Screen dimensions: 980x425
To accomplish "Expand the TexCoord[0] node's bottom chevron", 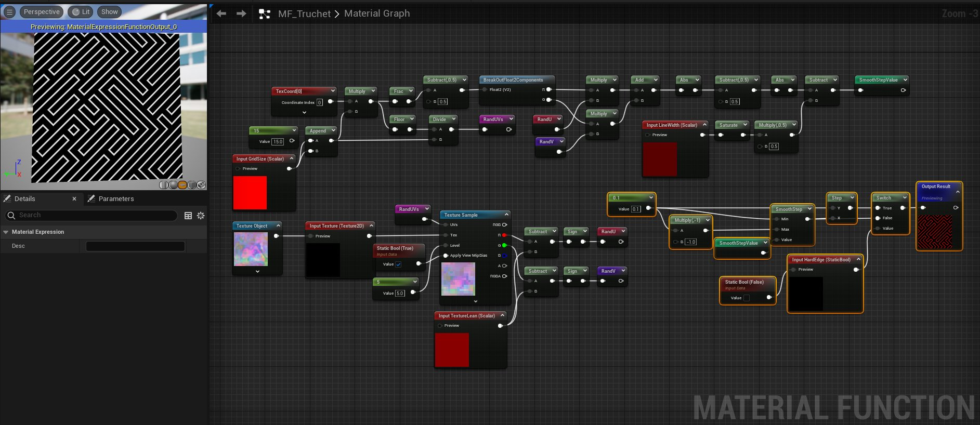I will [304, 112].
